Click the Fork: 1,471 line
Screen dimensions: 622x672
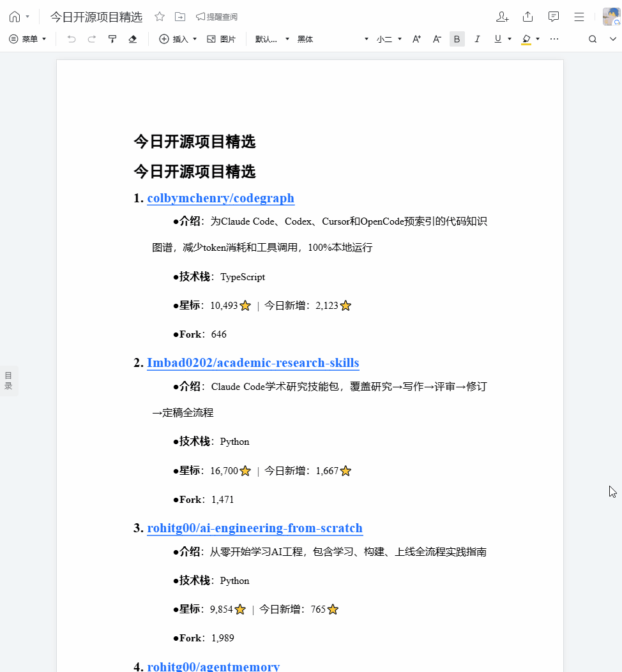pos(203,500)
